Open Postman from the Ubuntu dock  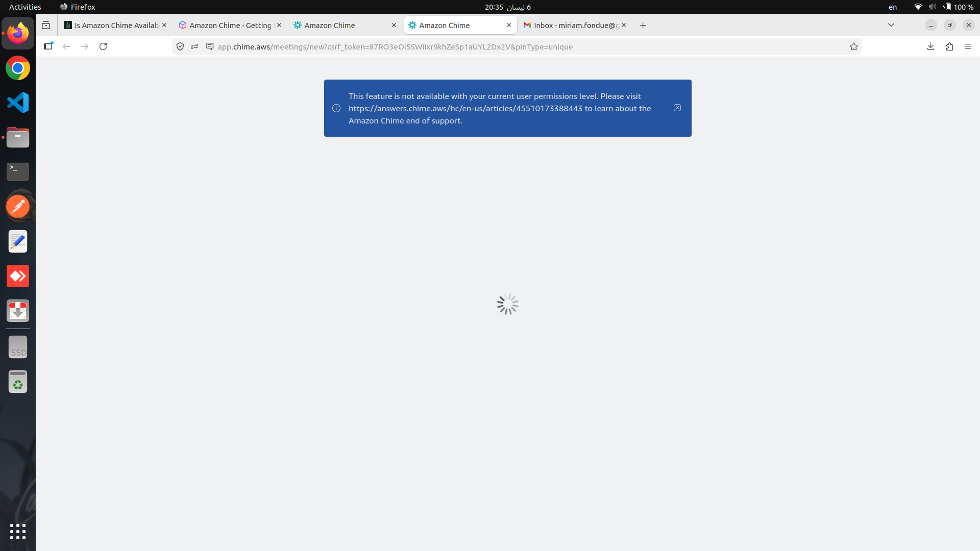click(18, 207)
